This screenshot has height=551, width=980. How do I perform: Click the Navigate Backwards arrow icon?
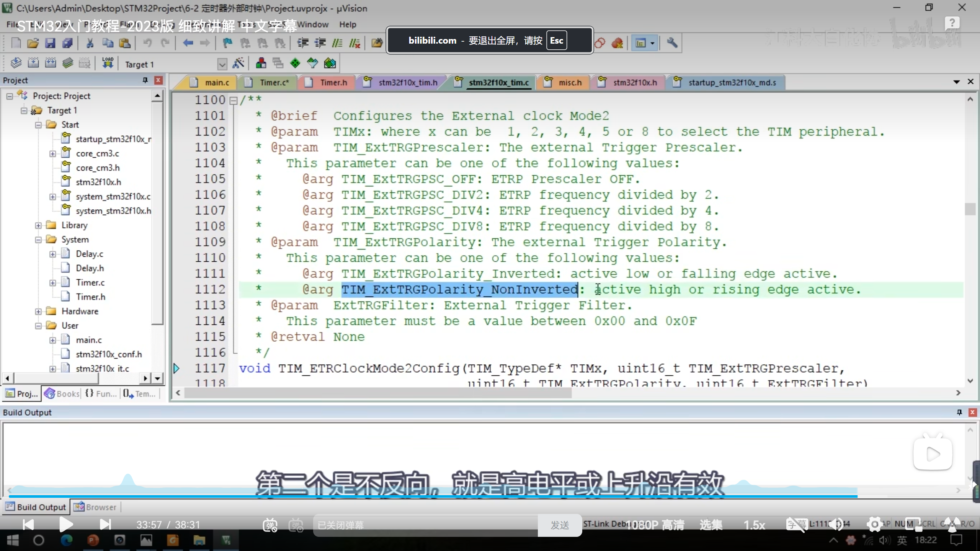tap(188, 43)
